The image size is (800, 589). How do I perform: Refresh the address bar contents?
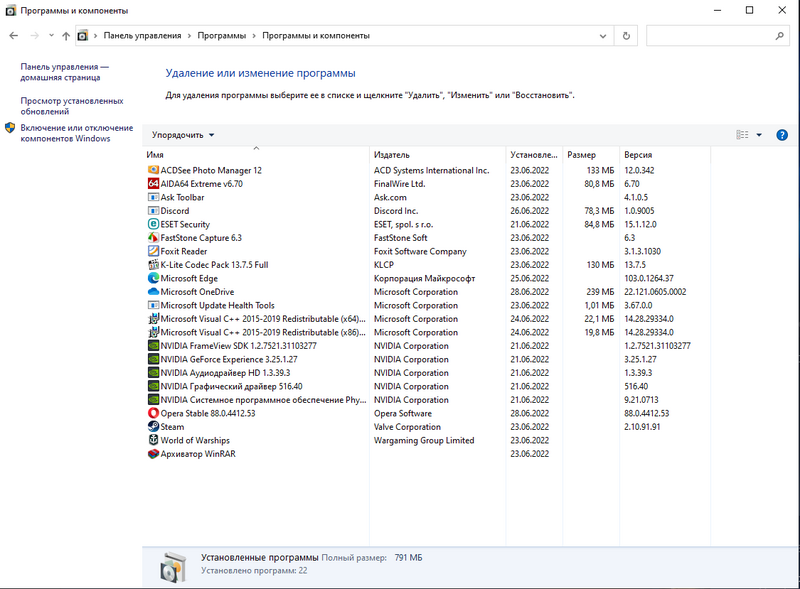(x=626, y=36)
